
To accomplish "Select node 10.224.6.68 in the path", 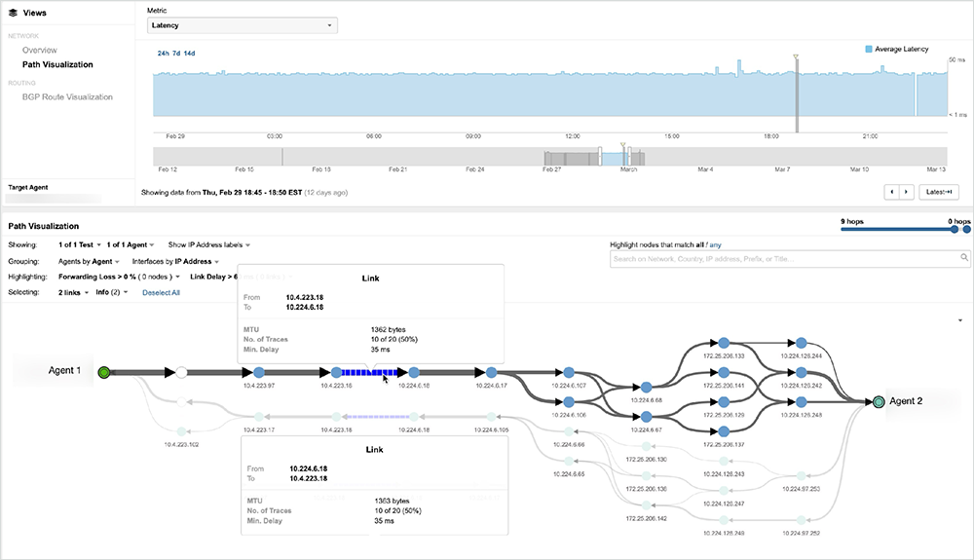I will pyautogui.click(x=645, y=387).
